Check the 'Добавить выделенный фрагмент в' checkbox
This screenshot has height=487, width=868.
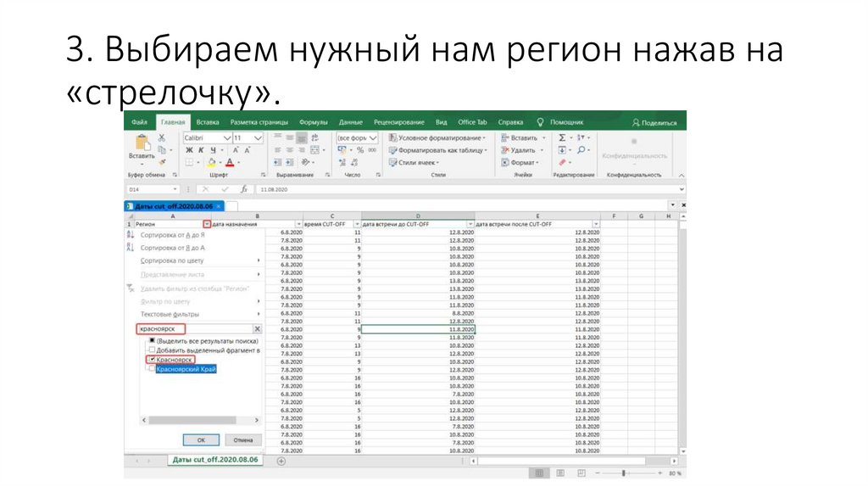(x=152, y=350)
